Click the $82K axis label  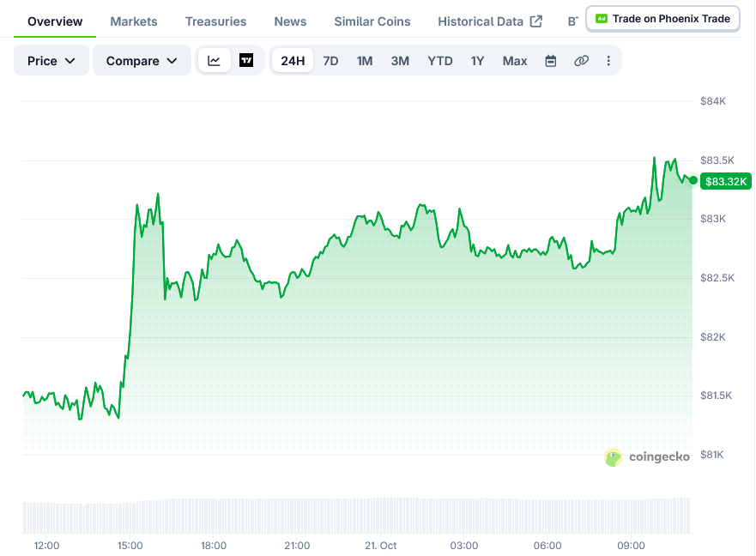712,337
